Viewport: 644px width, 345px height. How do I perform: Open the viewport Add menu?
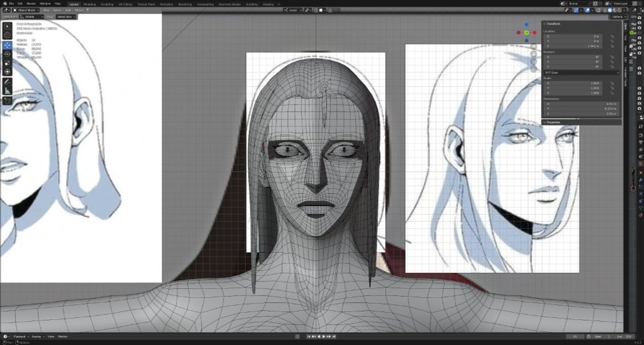coord(68,10)
